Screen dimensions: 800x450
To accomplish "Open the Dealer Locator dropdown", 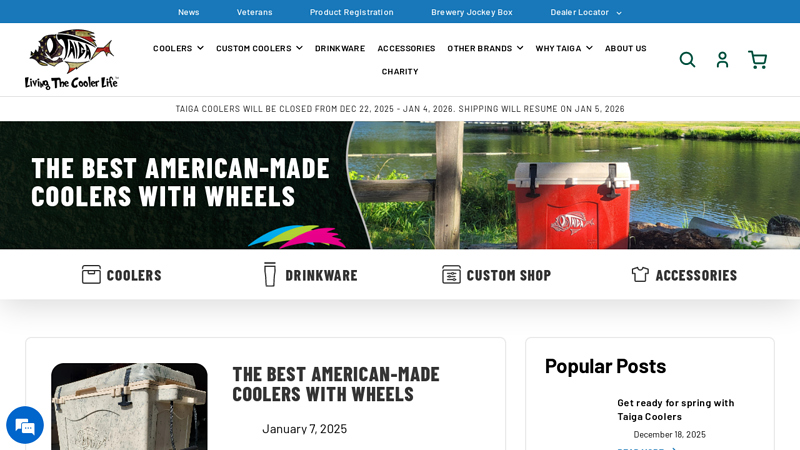I will (x=586, y=12).
